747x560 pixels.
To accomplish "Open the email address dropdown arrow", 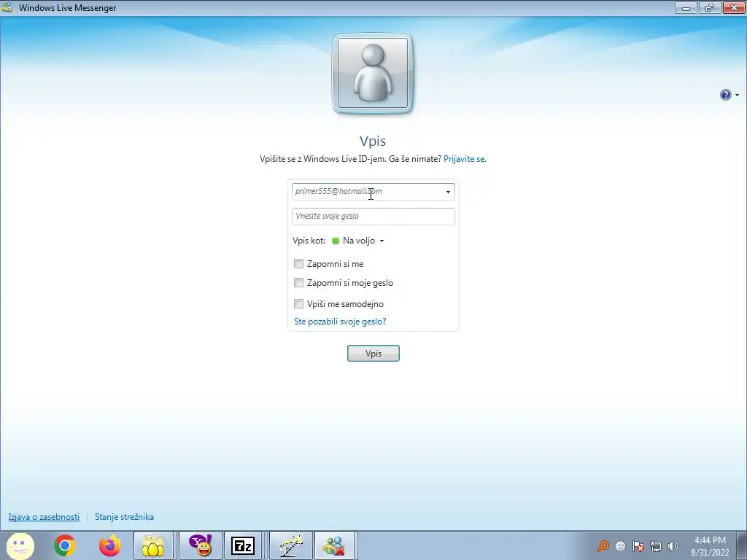I will [x=448, y=192].
